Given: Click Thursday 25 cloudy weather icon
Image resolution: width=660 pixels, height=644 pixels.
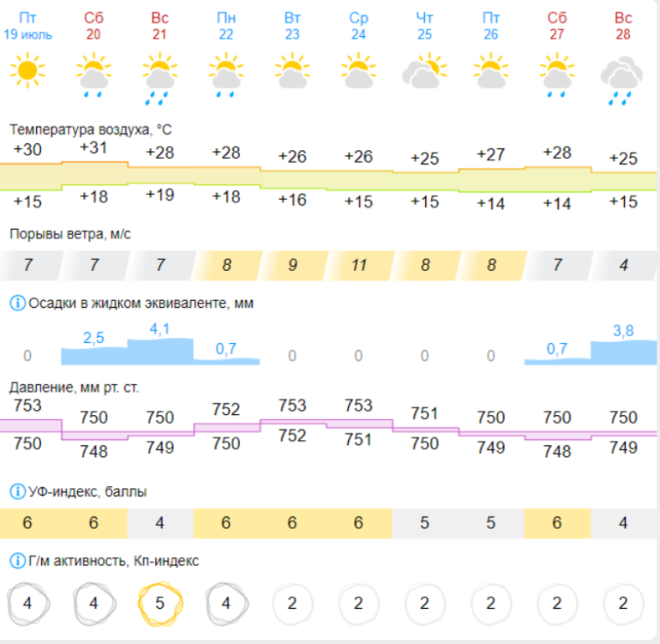Looking at the screenshot, I should click(x=424, y=71).
